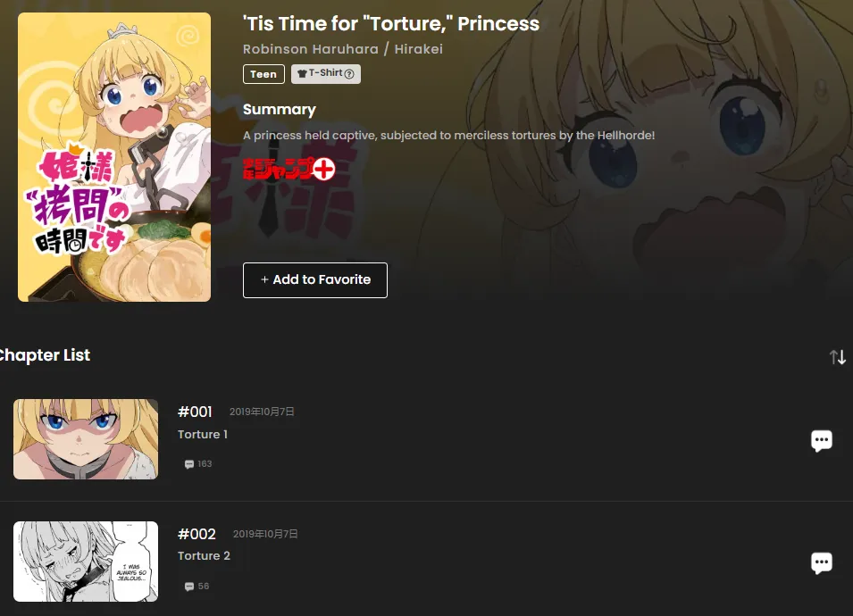Click chapter number #002

[197, 534]
